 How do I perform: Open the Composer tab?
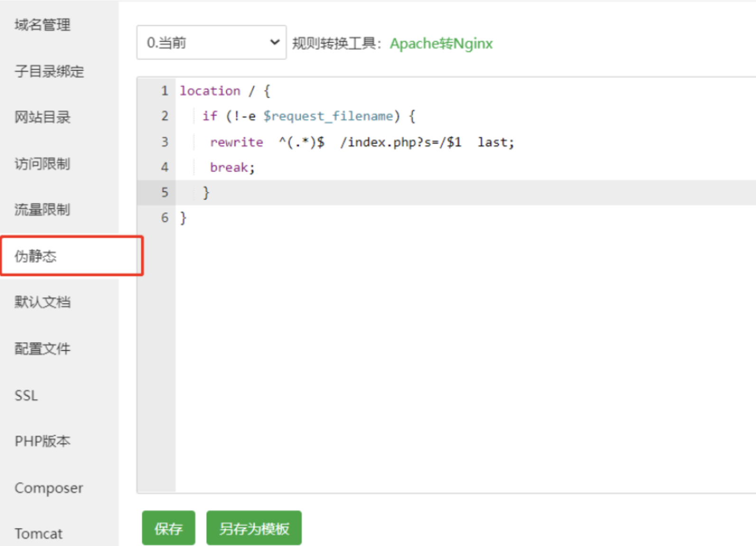pos(49,488)
